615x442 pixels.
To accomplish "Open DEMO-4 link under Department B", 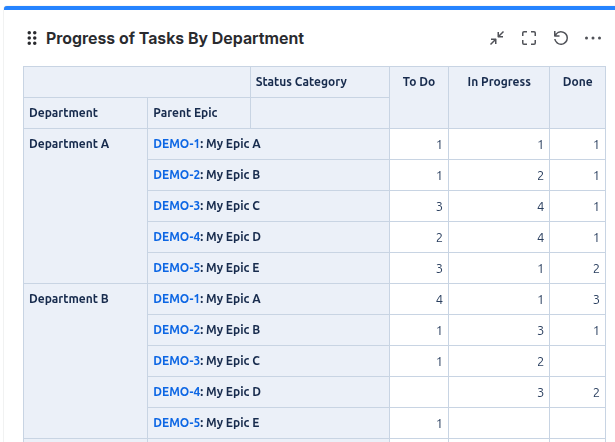I will click(176, 392).
